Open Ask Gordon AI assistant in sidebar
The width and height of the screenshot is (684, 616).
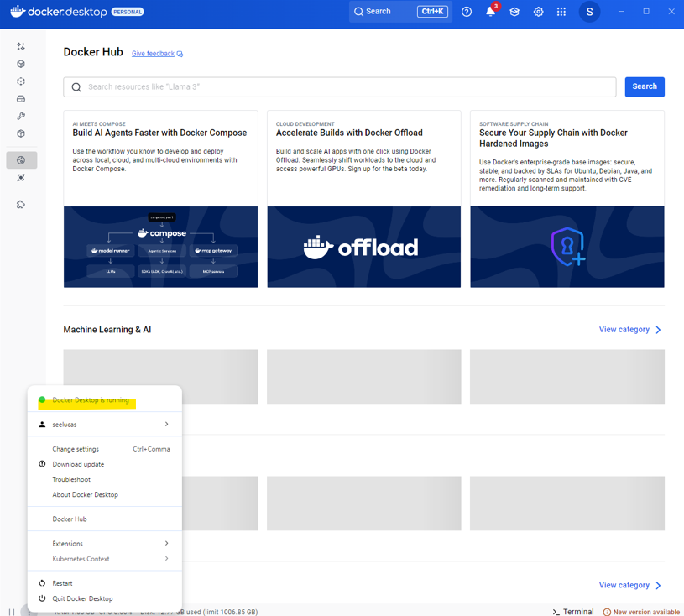[21, 46]
